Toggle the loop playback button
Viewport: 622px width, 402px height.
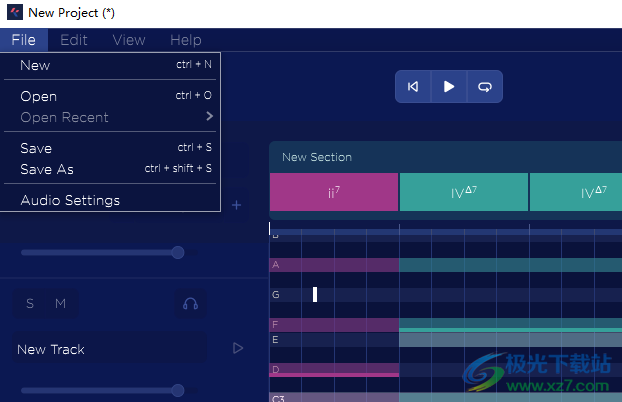pyautogui.click(x=485, y=87)
